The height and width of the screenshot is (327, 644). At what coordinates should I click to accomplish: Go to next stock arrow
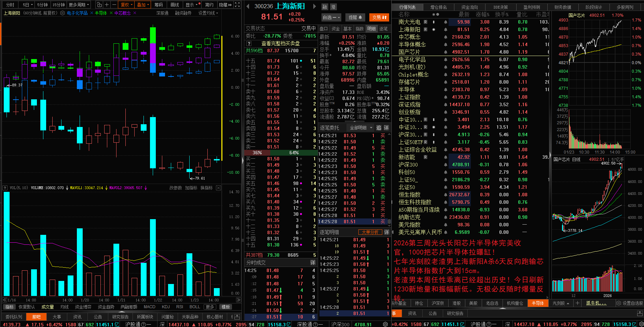click(x=315, y=6)
